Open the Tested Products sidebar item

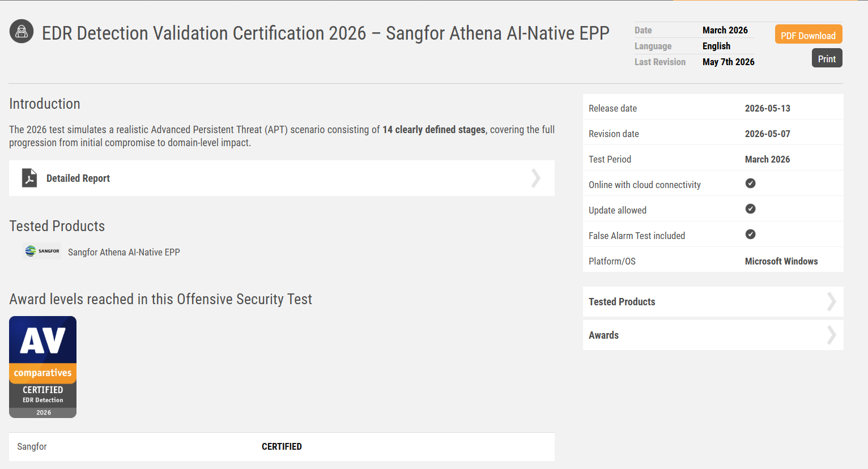713,301
